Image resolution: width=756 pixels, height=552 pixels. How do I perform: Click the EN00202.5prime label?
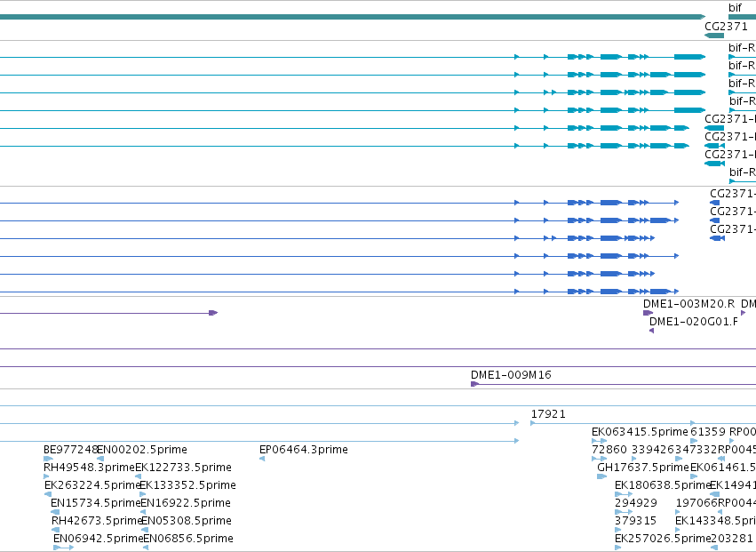pyautogui.click(x=142, y=450)
